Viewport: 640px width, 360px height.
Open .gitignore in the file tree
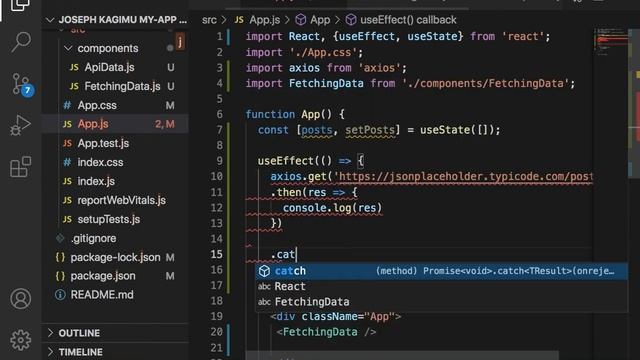[x=93, y=238]
